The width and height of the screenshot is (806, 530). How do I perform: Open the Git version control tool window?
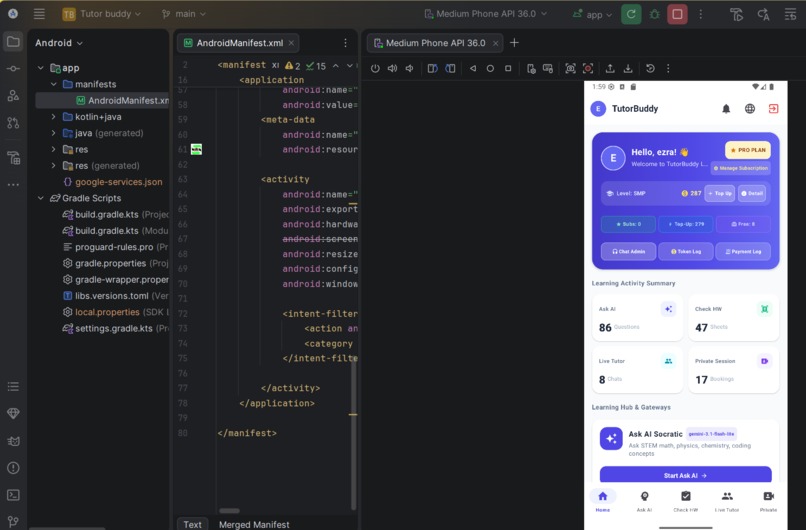pos(13,521)
